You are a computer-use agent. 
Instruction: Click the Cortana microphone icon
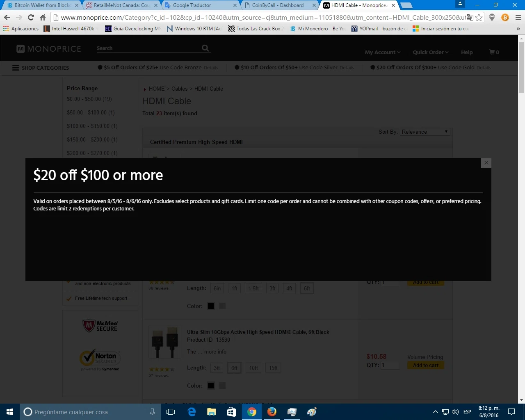(x=152, y=412)
